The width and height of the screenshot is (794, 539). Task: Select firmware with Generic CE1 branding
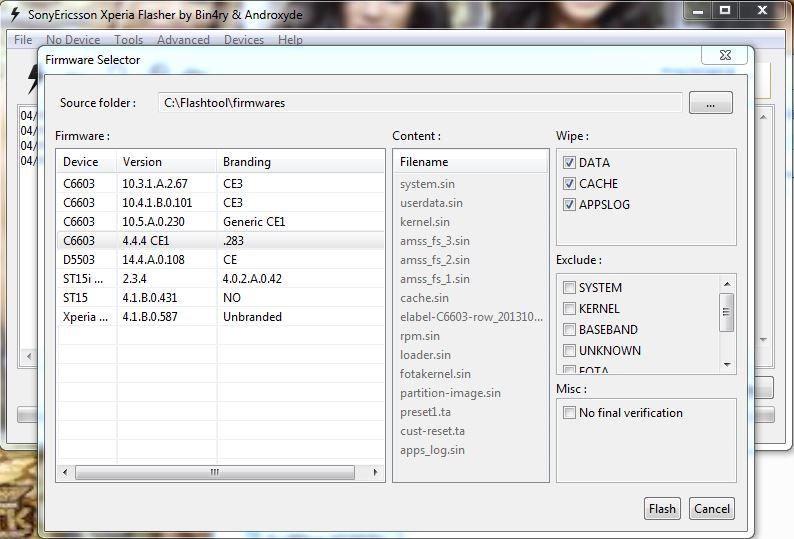(221, 222)
